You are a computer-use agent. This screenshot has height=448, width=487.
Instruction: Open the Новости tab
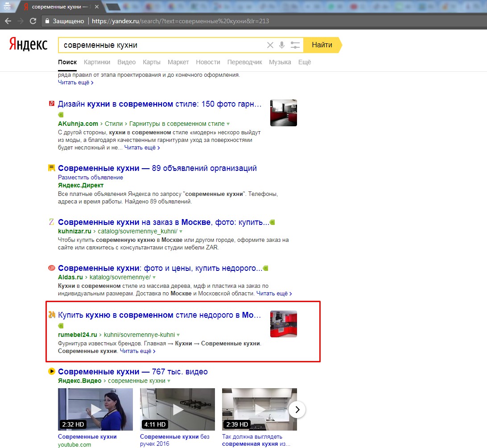point(208,62)
